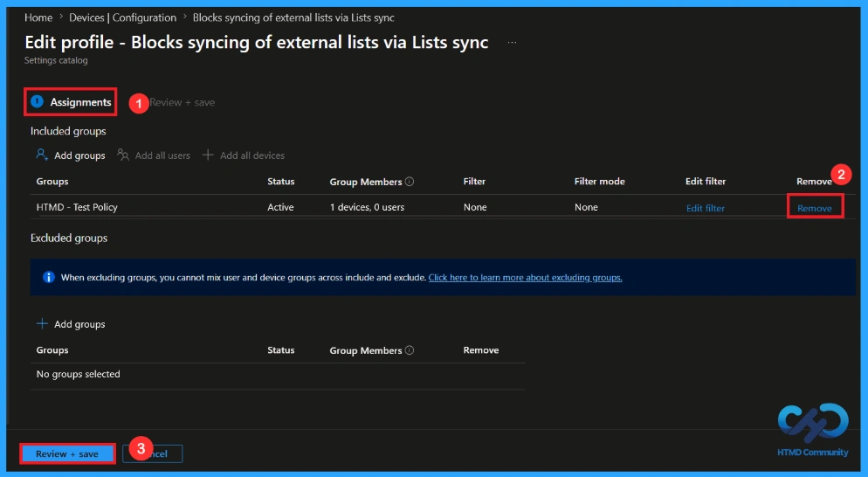Open the ellipsis menu beside profile title
The height and width of the screenshot is (477, 868).
tap(512, 43)
